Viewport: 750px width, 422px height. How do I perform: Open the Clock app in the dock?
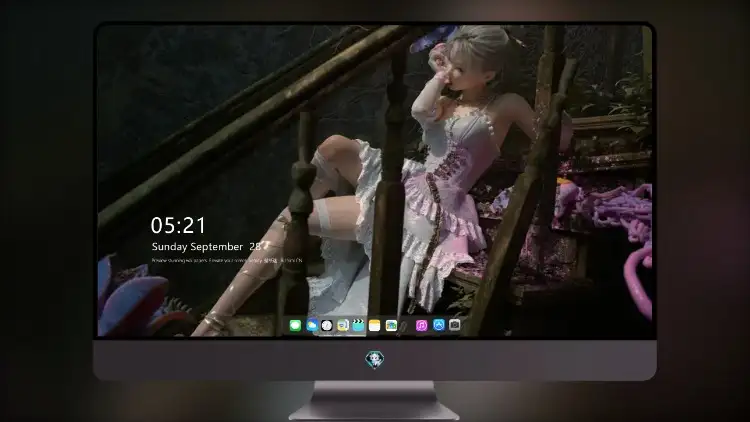[x=327, y=325]
